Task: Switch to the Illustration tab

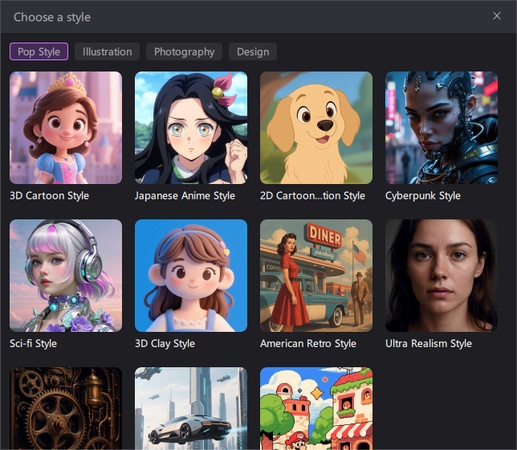Action: [107, 52]
